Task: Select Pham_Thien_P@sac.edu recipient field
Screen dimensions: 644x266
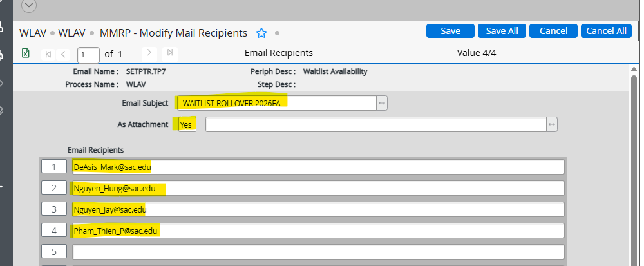Action: point(318,231)
